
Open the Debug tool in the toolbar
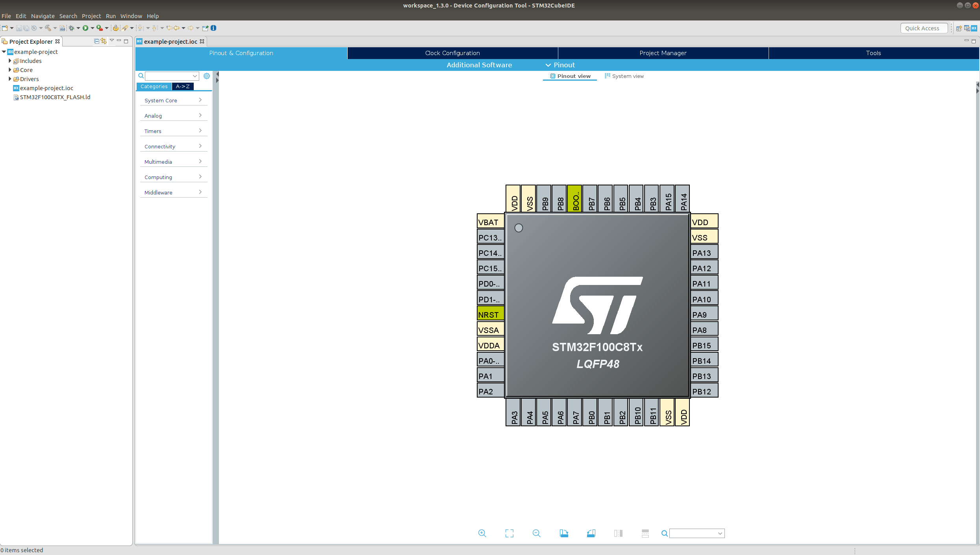pos(72,28)
